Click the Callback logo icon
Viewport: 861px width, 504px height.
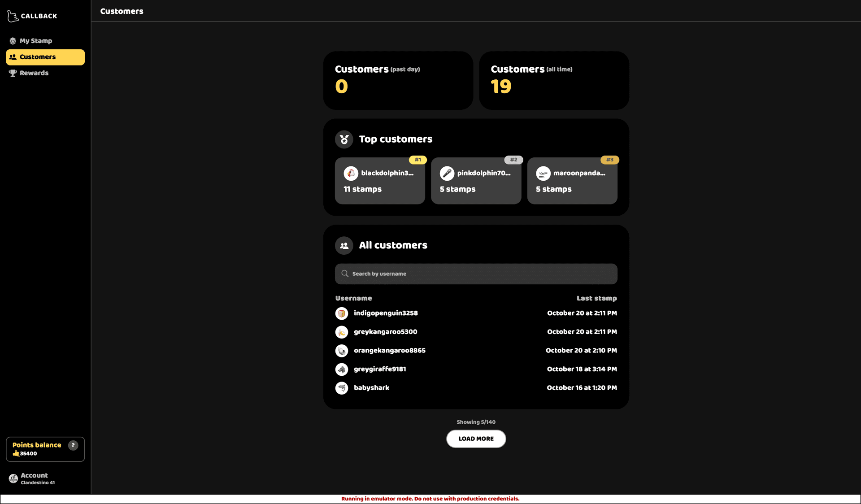pyautogui.click(x=13, y=16)
